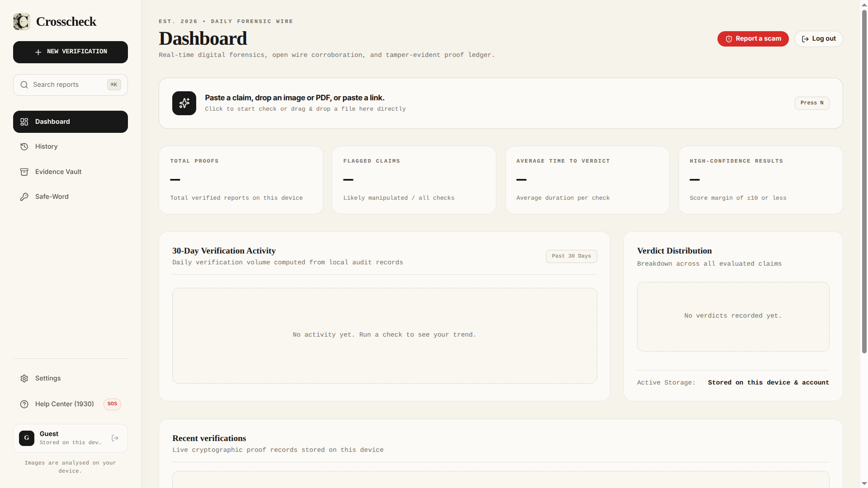This screenshot has height=488, width=868.
Task: Click the paste a claim drop area
Action: coord(500,103)
